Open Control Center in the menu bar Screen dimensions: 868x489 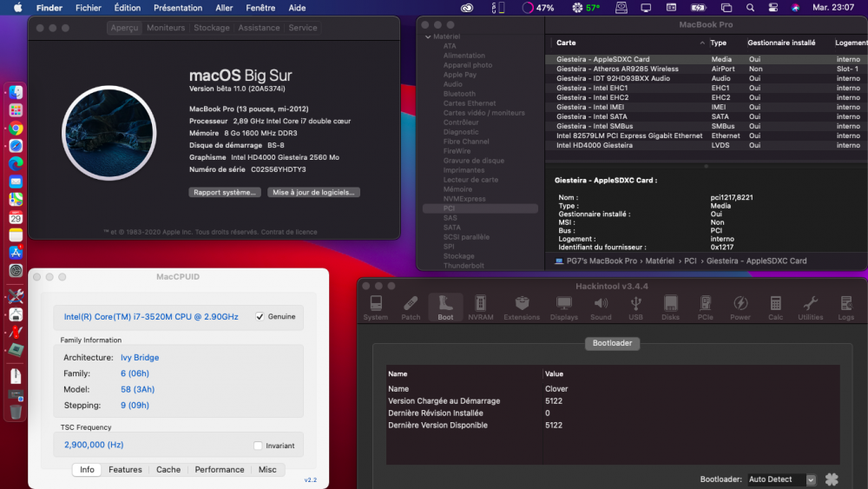coord(773,8)
